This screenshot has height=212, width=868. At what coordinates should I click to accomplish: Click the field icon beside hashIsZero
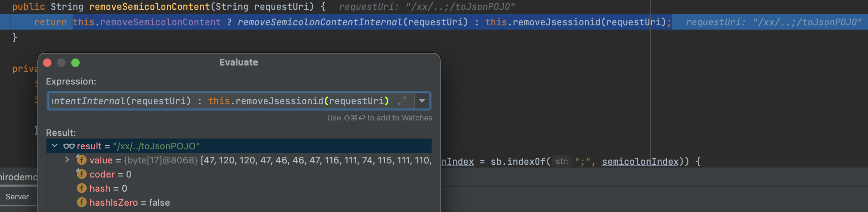(81, 202)
